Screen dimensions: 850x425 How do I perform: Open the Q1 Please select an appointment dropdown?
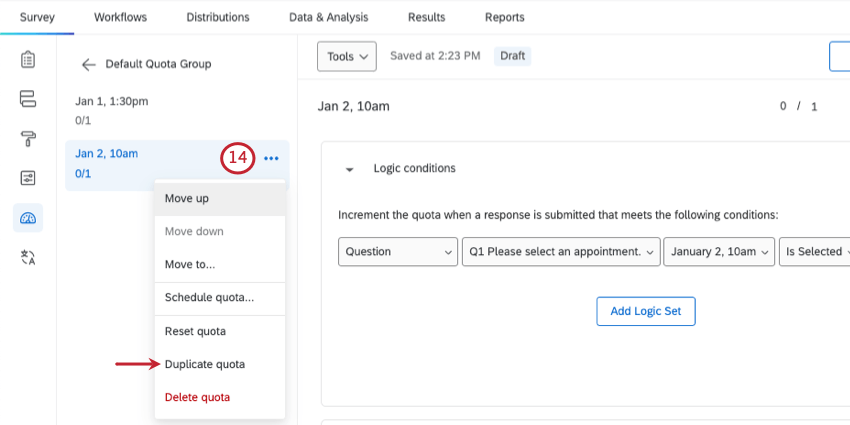tap(561, 252)
